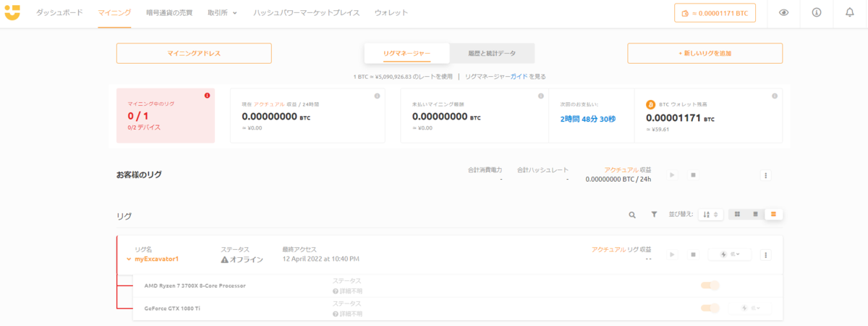
Task: Open the info help icon in header
Action: 817,13
